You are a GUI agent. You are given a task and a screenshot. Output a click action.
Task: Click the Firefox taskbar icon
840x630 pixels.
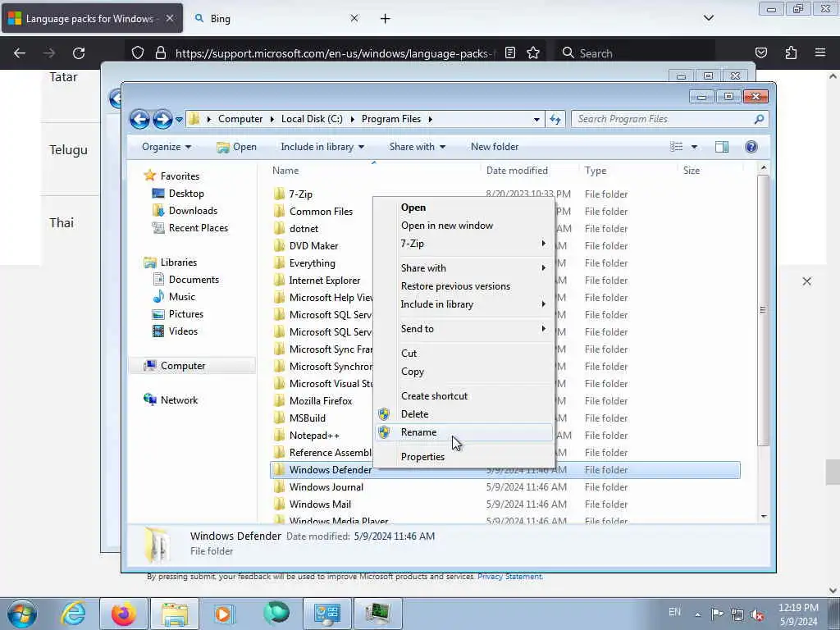pyautogui.click(x=124, y=614)
